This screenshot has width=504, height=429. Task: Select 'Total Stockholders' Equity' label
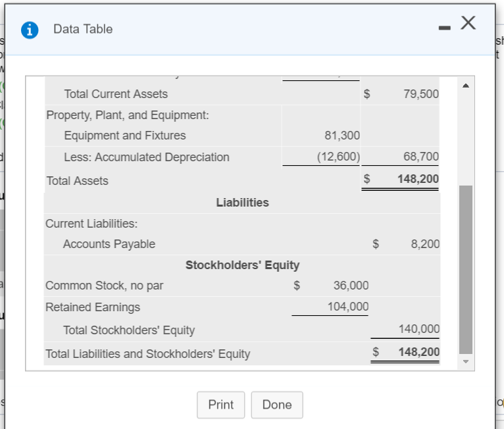pos(129,330)
